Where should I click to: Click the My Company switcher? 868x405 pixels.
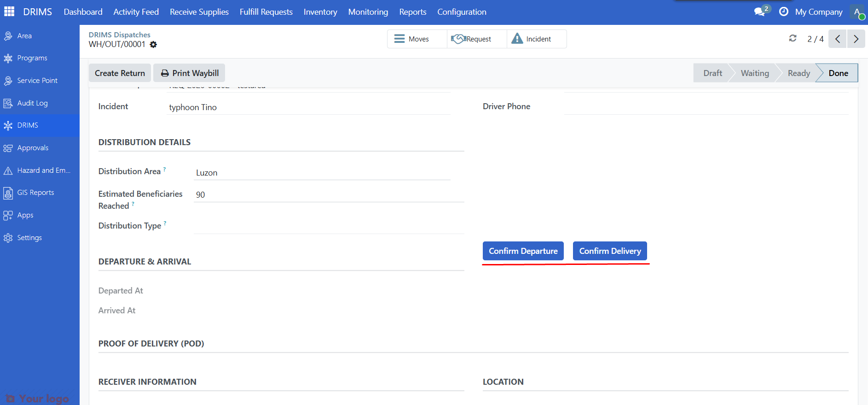pyautogui.click(x=819, y=12)
